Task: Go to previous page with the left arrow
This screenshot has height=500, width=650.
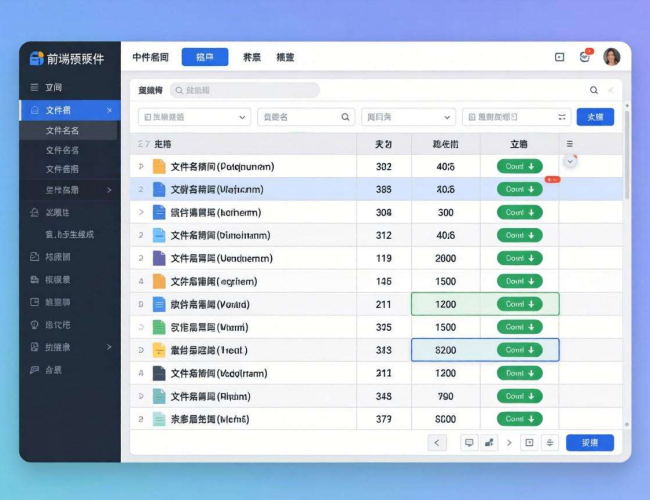Action: 437,443
